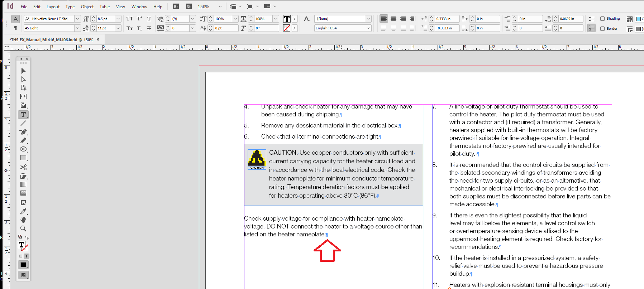644x289 pixels.
Task: Open the kerning dropdown
Action: point(192,19)
